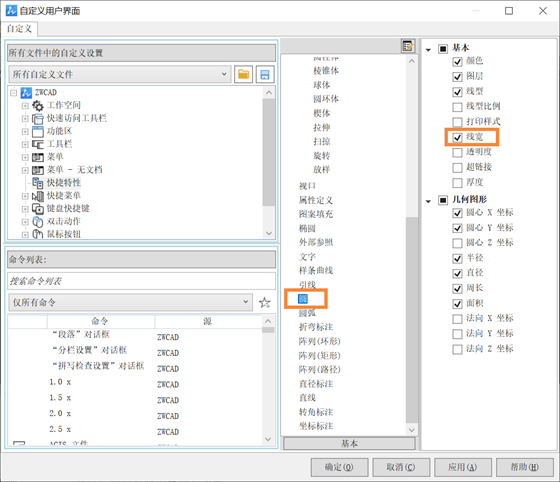Click the open customization file folder icon
This screenshot has height=482, width=560.
pos(243,74)
